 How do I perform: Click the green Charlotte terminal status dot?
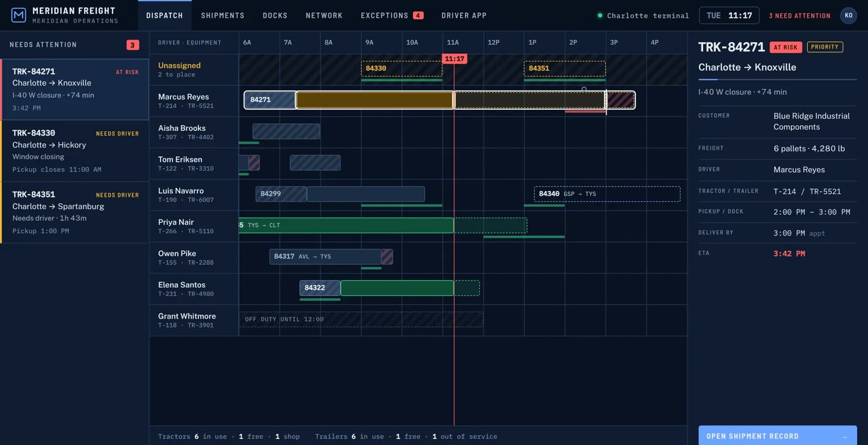pos(599,15)
